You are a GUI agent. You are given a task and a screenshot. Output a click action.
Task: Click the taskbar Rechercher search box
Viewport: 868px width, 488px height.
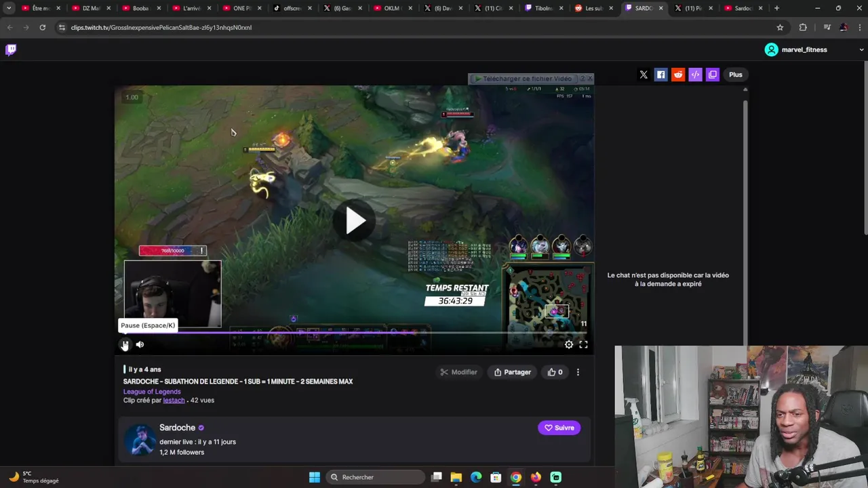tap(374, 477)
